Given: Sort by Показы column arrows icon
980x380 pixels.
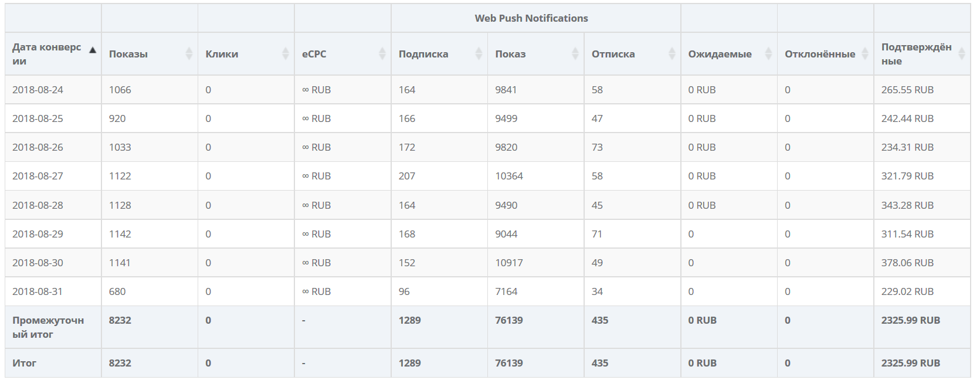Looking at the screenshot, I should (x=189, y=54).
